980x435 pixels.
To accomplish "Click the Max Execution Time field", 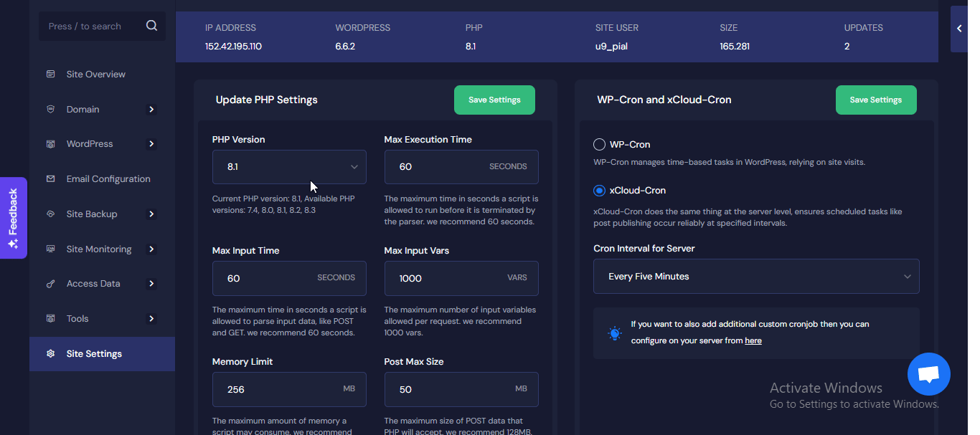I will click(x=461, y=167).
